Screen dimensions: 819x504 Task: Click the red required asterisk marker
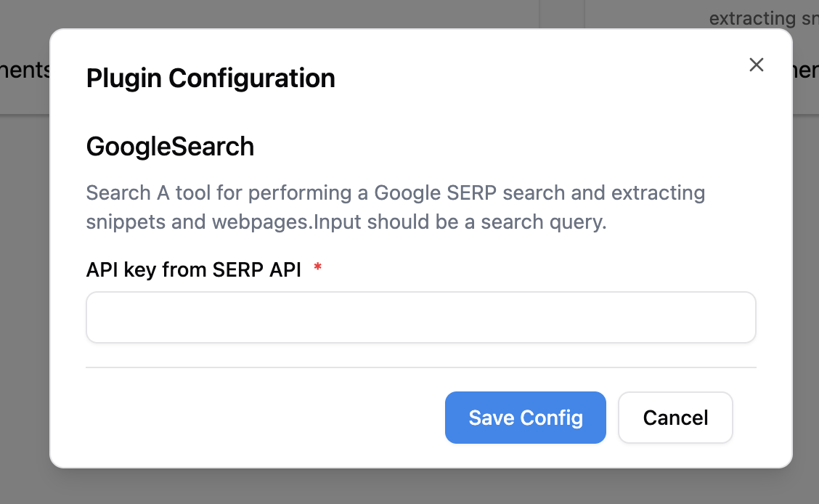(317, 269)
